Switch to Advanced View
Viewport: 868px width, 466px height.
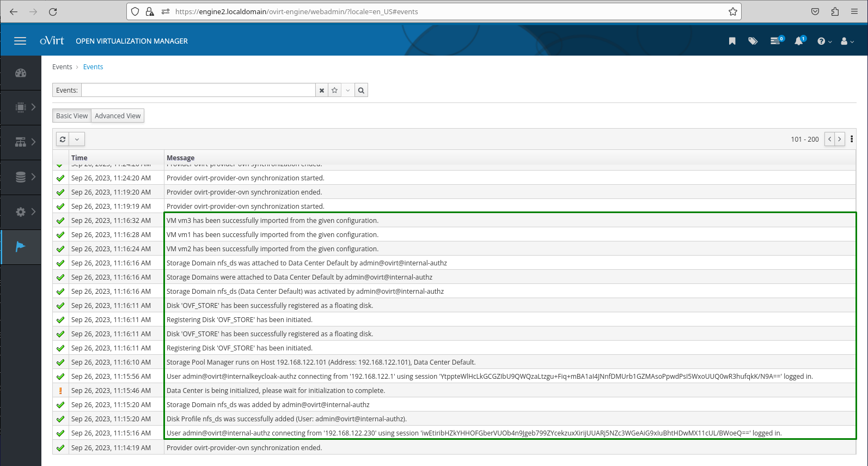pyautogui.click(x=118, y=116)
